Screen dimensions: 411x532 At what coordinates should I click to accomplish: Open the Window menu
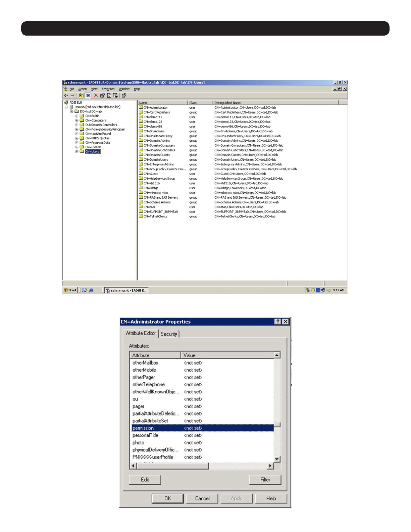click(x=124, y=89)
